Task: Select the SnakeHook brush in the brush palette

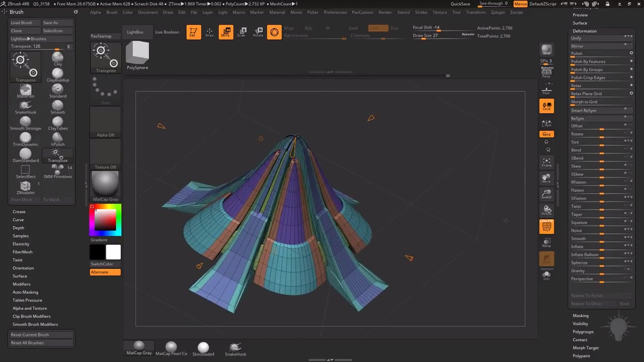Action: (26, 106)
